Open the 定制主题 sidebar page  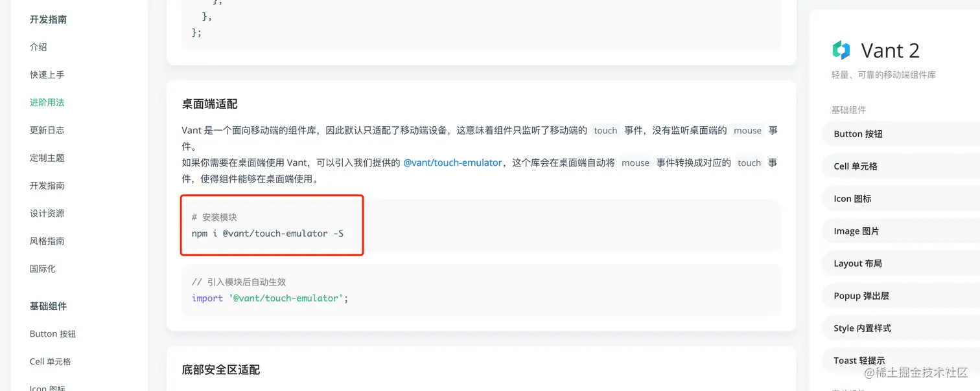click(47, 158)
